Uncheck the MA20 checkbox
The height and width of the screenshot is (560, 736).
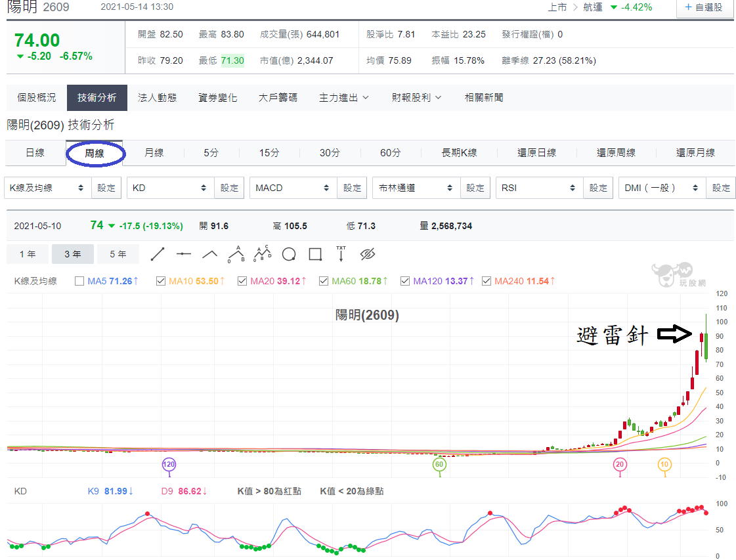(x=242, y=281)
